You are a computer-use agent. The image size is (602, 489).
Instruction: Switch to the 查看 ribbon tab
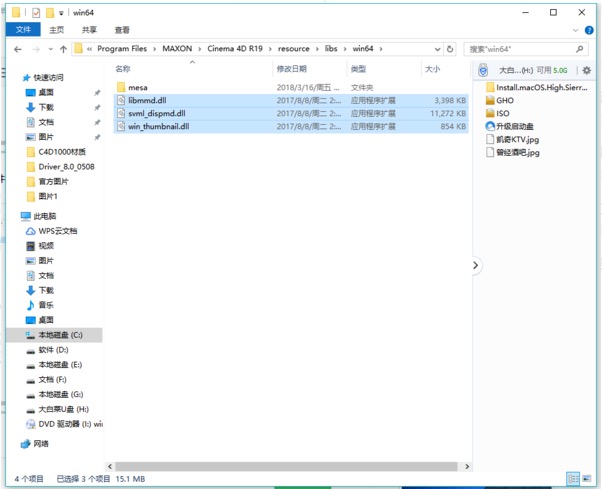point(121,30)
